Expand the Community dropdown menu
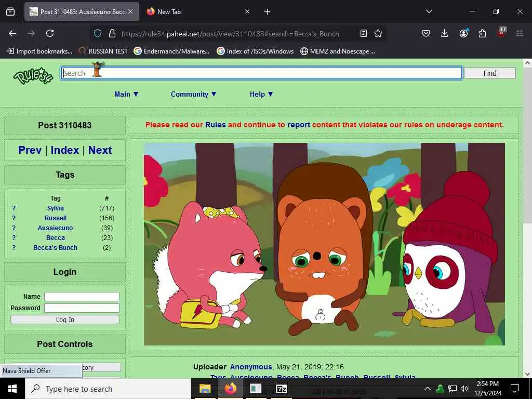 click(x=193, y=95)
